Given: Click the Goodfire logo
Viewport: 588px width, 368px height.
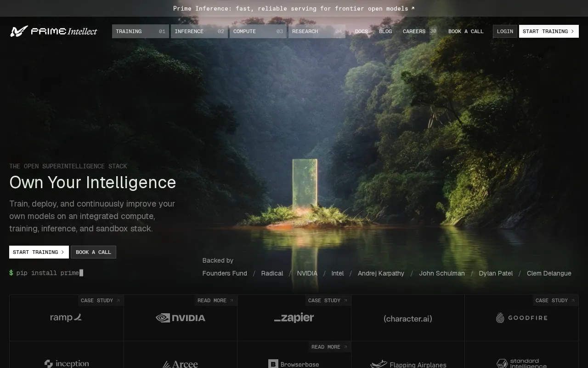Looking at the screenshot, I should click(521, 317).
